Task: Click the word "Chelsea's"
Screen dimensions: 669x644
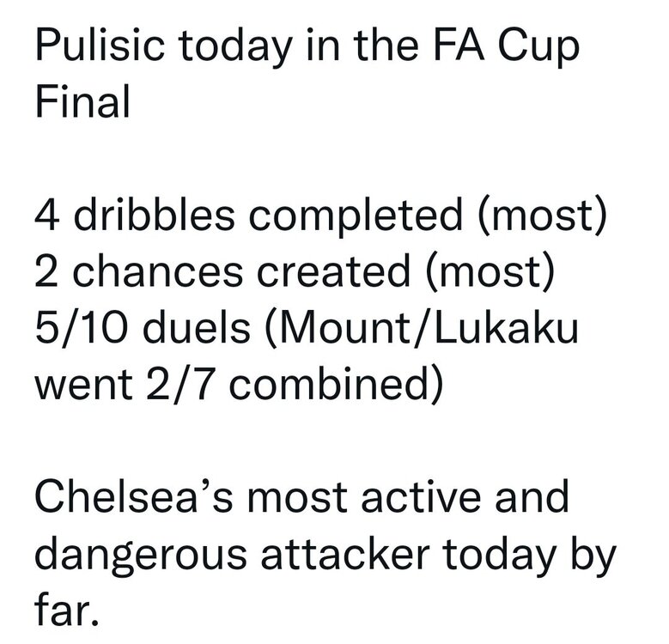Action: pos(134,497)
